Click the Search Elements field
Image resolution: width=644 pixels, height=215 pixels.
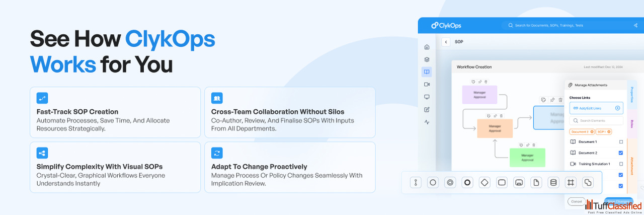coord(596,121)
